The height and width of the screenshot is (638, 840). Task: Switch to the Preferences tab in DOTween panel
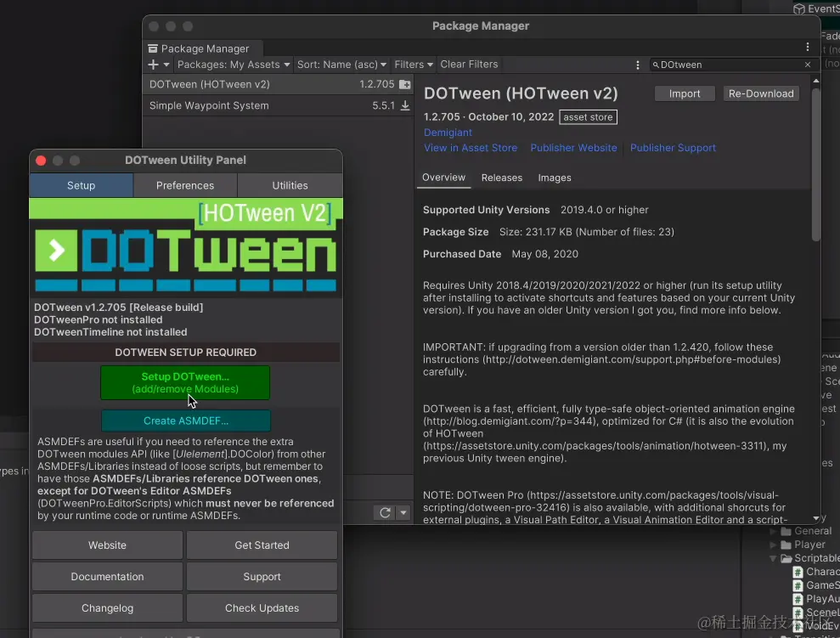[185, 185]
